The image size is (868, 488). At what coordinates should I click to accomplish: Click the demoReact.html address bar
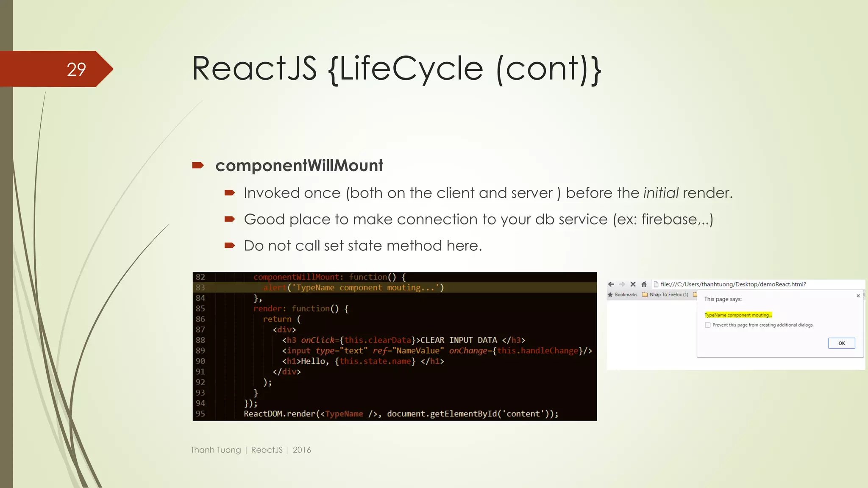(733, 284)
